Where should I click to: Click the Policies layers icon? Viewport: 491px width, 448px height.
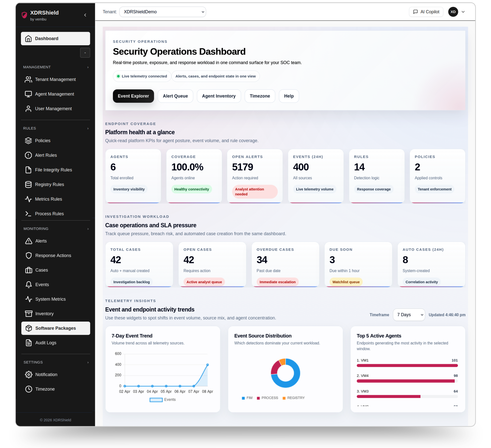click(x=28, y=141)
